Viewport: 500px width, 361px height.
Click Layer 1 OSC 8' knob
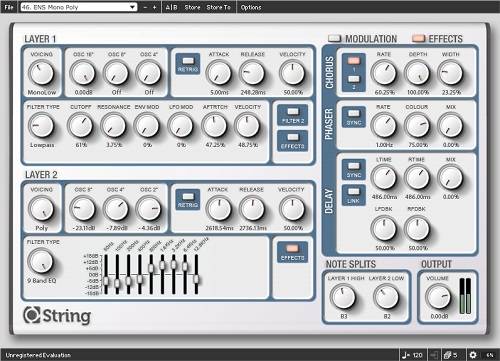click(116, 73)
